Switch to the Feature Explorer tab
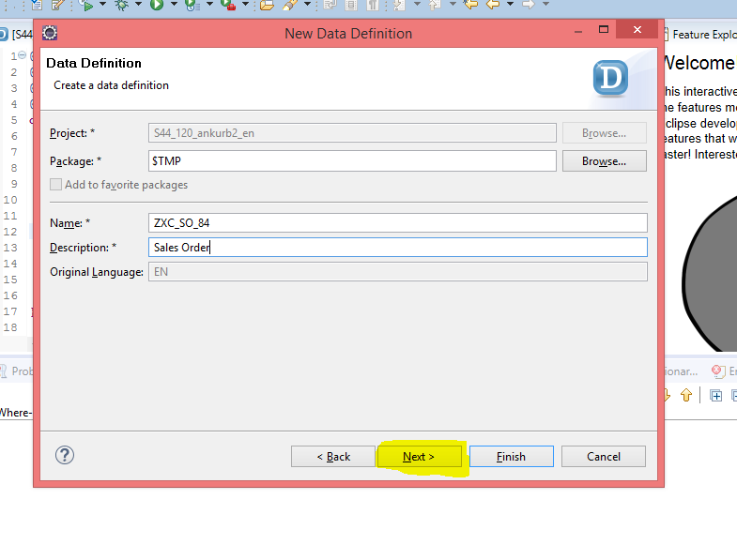Viewport: 737px width, 560px height. click(702, 35)
